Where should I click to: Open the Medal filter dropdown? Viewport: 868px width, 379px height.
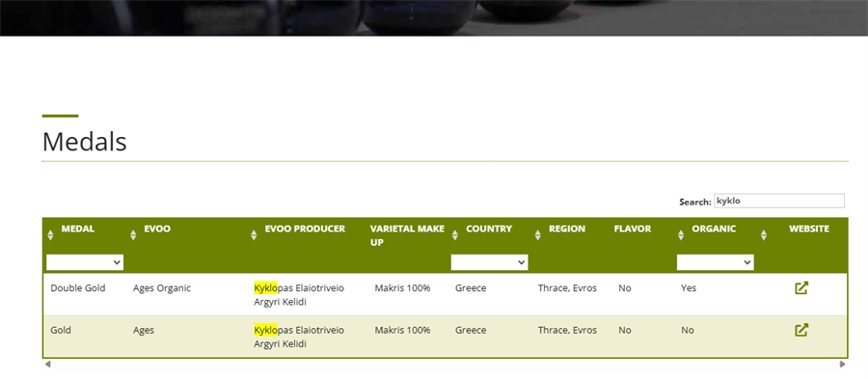pyautogui.click(x=85, y=263)
